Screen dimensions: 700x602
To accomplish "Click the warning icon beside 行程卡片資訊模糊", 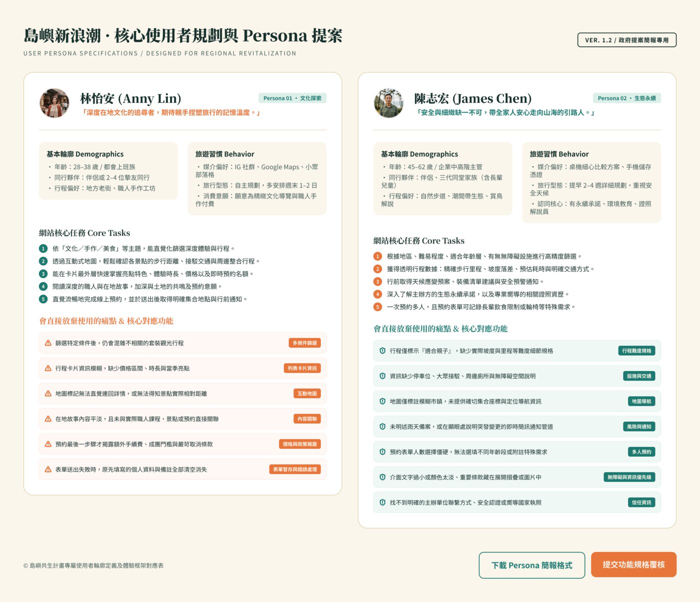I will [48, 368].
